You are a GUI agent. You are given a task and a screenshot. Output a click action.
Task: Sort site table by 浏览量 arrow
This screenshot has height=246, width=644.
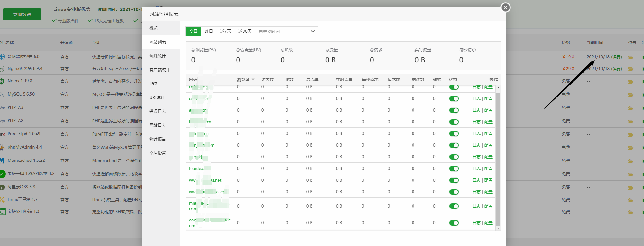[253, 79]
